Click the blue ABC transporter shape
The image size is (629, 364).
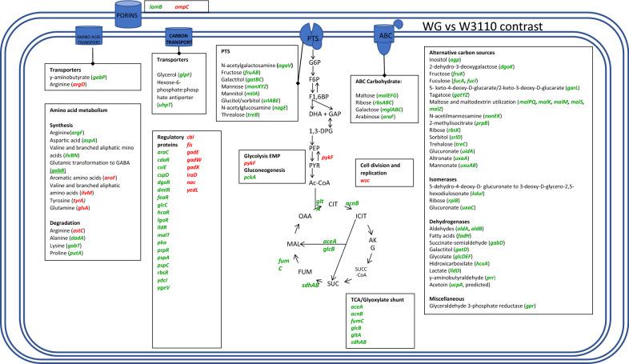click(386, 38)
